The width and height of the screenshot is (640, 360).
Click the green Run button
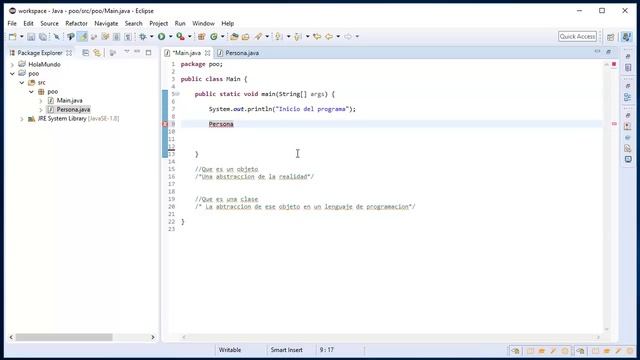pos(162,37)
